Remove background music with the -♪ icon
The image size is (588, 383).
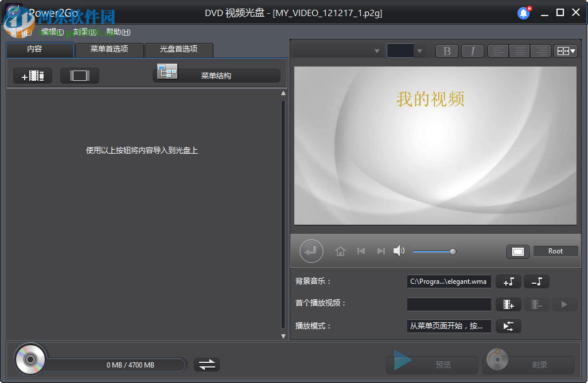coord(536,282)
